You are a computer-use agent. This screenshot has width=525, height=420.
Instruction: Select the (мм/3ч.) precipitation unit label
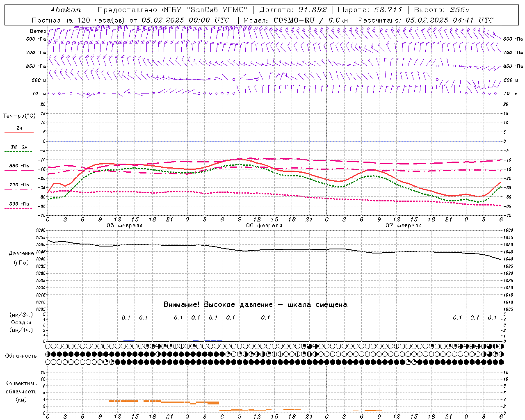[x=21, y=315]
